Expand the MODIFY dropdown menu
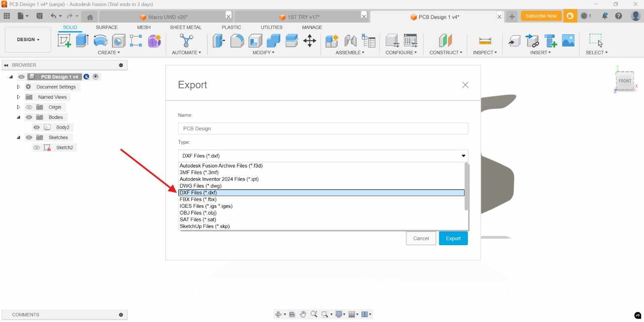The height and width of the screenshot is (322, 644). pos(264,52)
